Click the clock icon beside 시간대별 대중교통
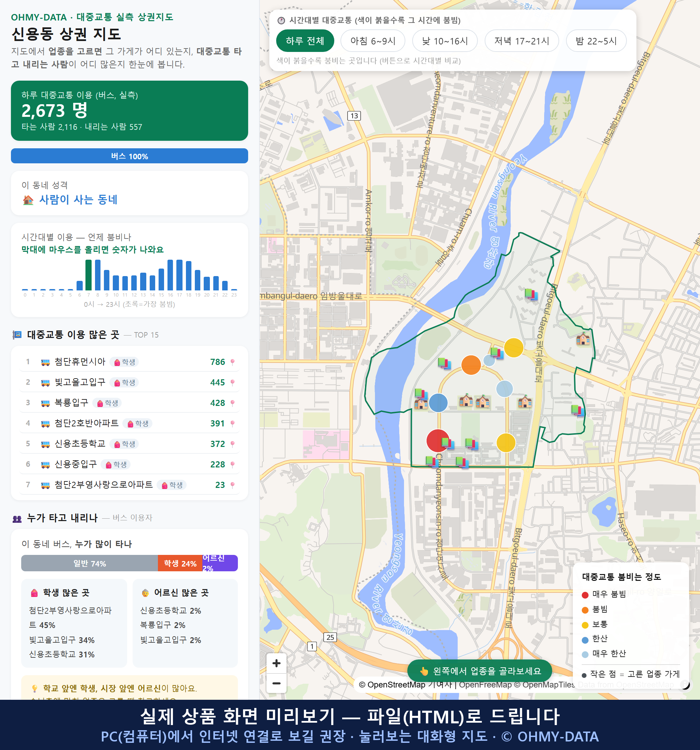 (281, 21)
